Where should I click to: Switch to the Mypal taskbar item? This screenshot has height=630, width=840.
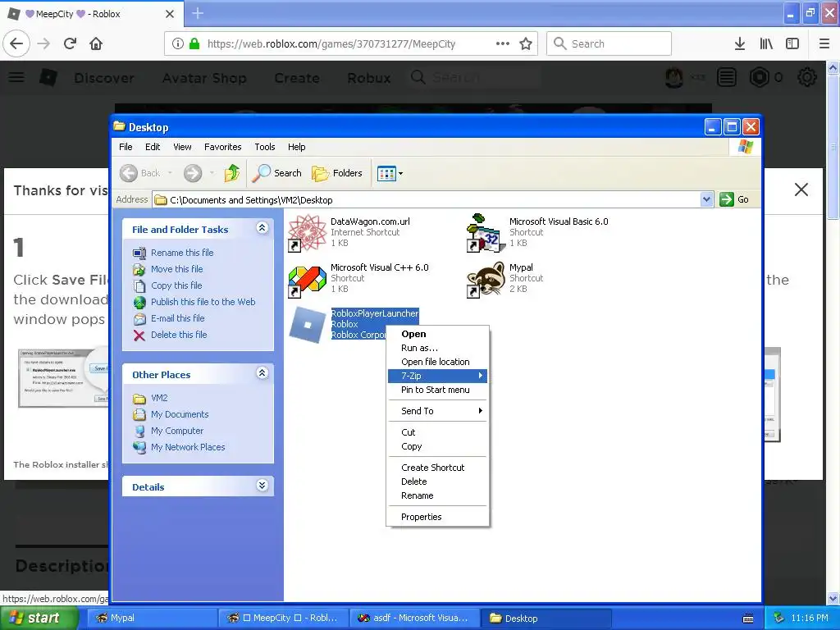coord(151,618)
